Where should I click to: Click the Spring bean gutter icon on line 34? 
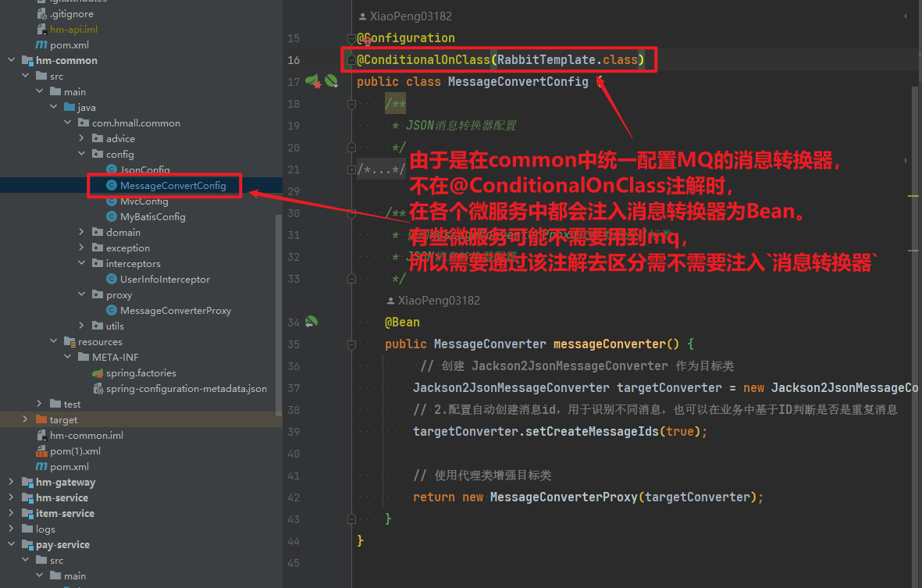pyautogui.click(x=311, y=322)
